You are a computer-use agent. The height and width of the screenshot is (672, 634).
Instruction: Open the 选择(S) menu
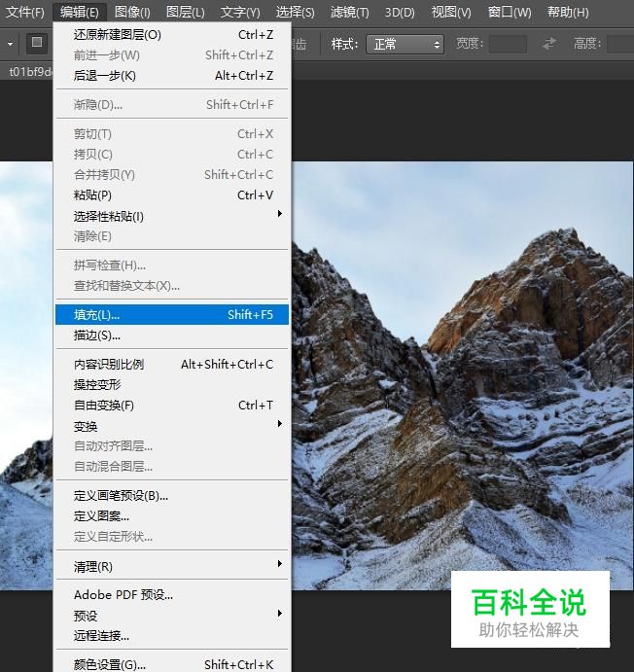pos(295,12)
